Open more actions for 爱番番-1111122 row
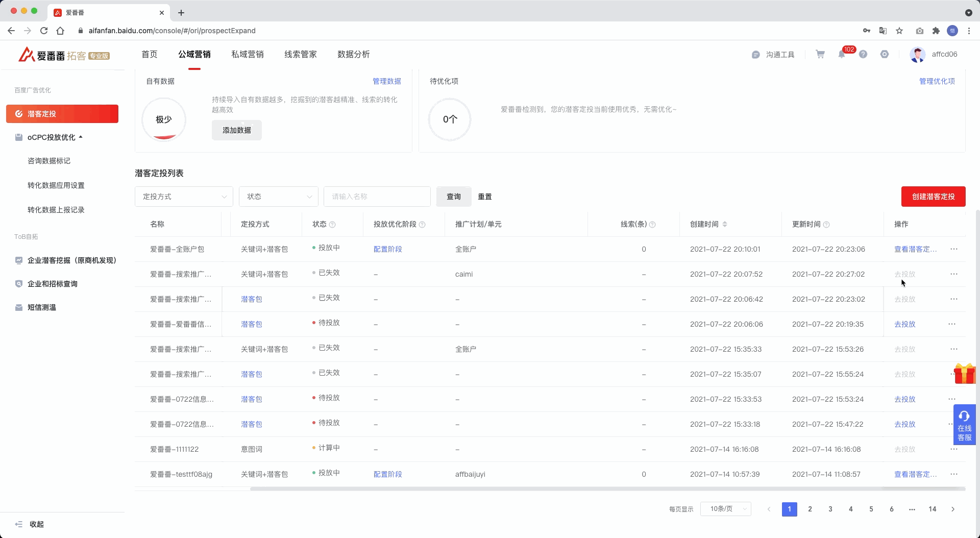Screen dimensions: 980x538 pos(954,449)
